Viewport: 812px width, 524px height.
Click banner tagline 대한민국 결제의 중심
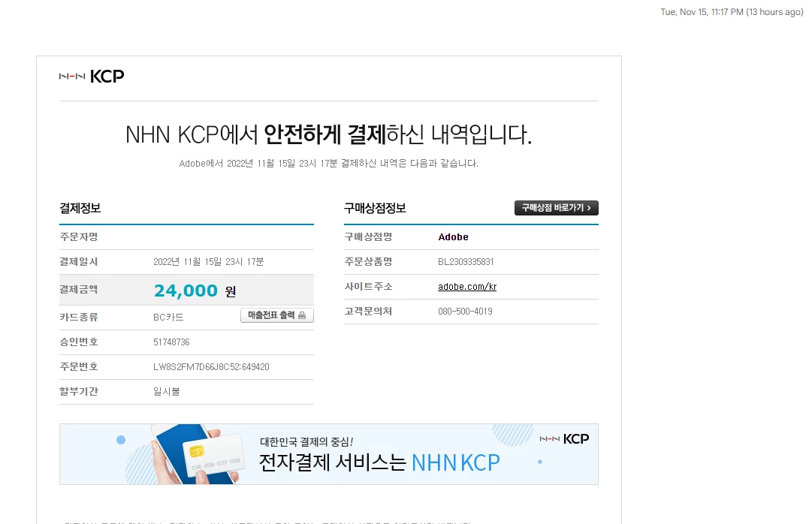[306, 441]
